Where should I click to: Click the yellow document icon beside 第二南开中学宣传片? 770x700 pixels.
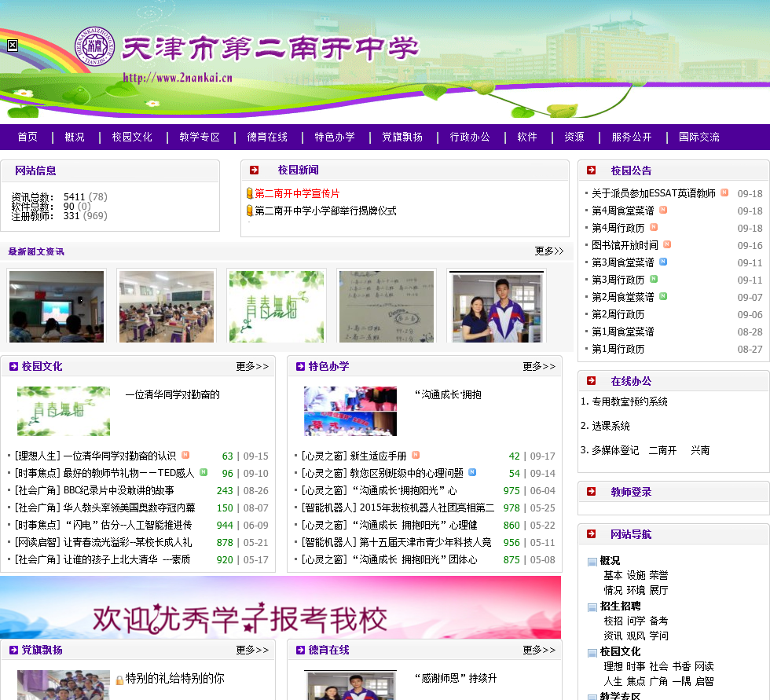tap(250, 193)
